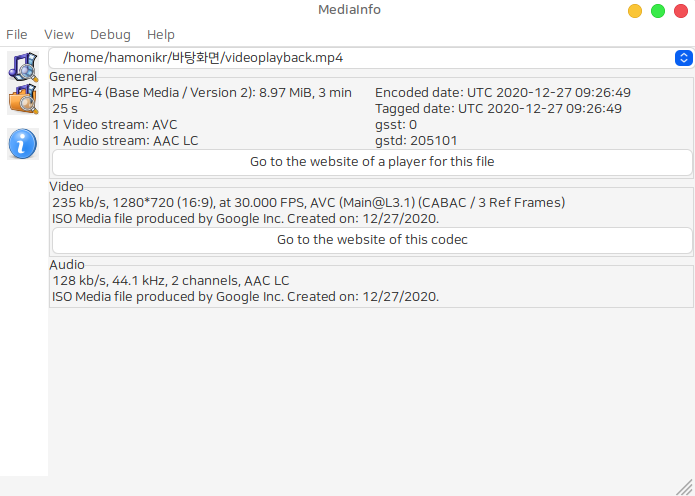Click 'Go to the website of this codec'

(372, 239)
